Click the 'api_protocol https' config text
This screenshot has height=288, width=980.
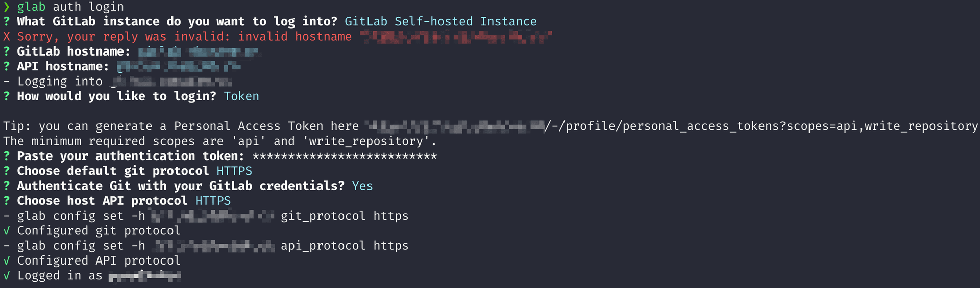(x=345, y=246)
